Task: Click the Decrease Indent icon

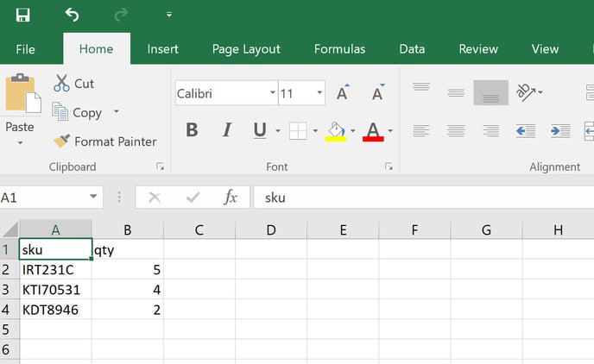Action: tap(525, 131)
